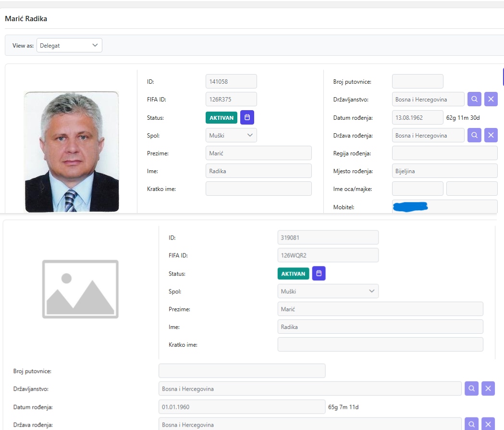Click calendar icon beside AKTIVAN in record 141058

pos(247,117)
